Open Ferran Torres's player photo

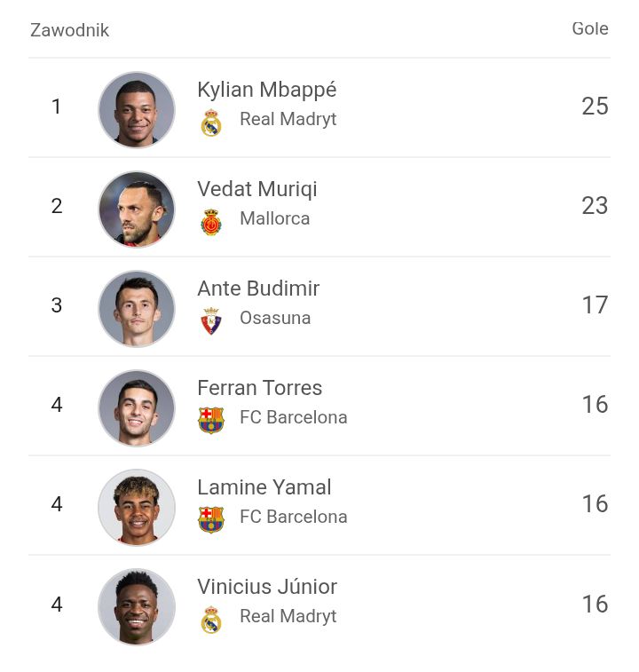coord(137,408)
